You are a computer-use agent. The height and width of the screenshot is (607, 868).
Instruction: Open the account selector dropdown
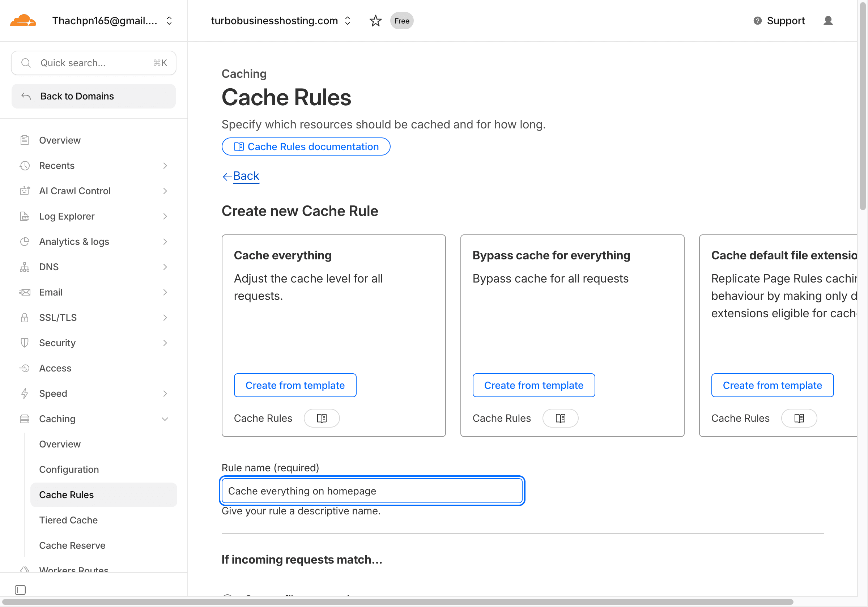pos(169,21)
